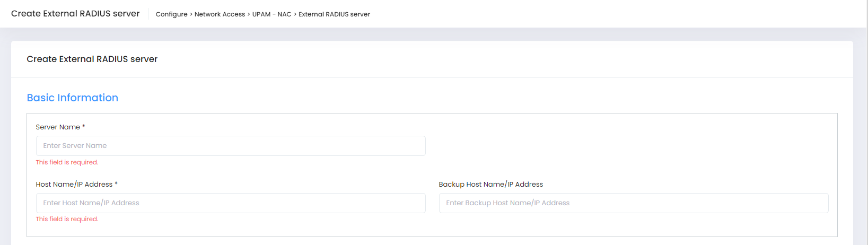The image size is (868, 245).
Task: Click the asterisk beside Host Name/IP Address
Action: [116, 184]
